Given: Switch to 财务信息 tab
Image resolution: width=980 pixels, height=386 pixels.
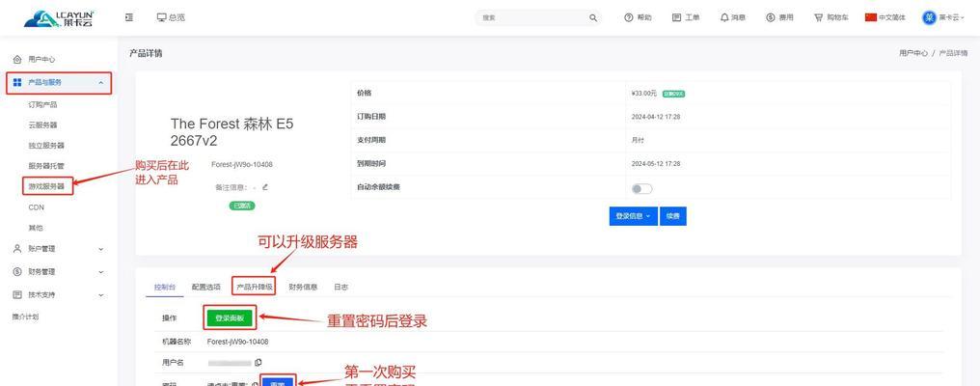Looking at the screenshot, I should [303, 288].
